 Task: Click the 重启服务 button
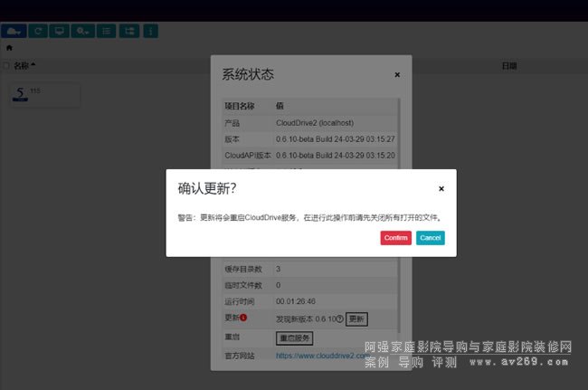click(294, 338)
